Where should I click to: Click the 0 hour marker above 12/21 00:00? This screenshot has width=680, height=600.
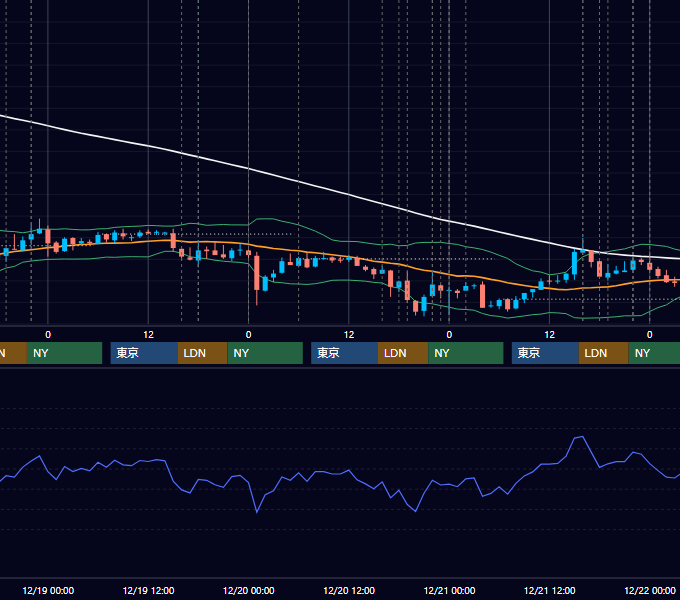(x=449, y=335)
